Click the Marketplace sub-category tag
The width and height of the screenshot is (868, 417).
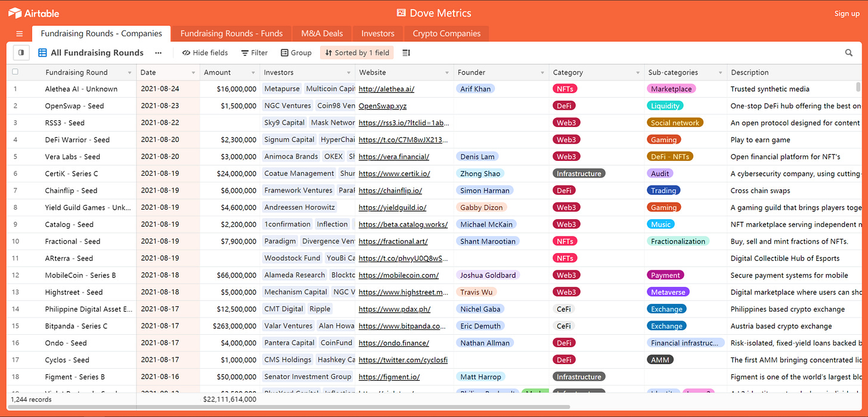[671, 89]
